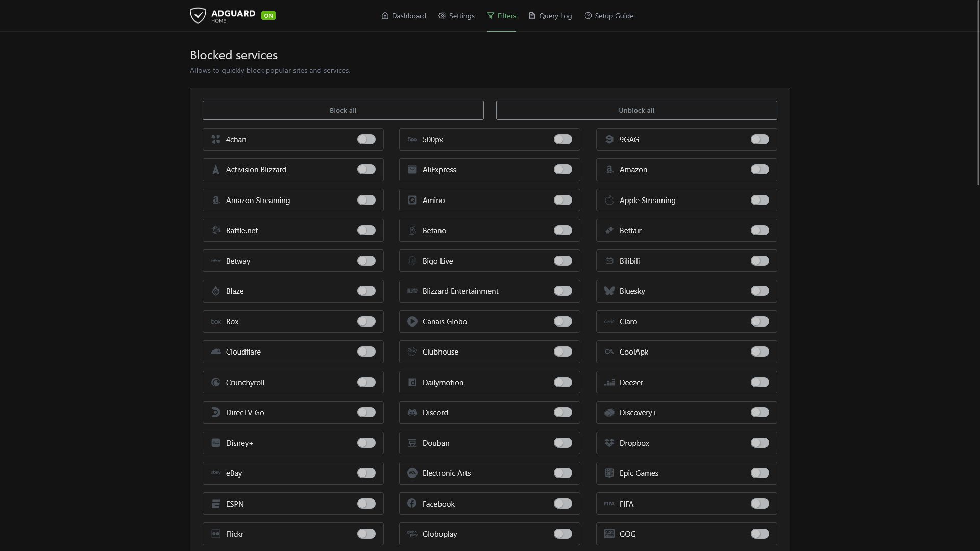Open the Settings menu
Viewport: 980px width, 551px height.
tap(456, 16)
